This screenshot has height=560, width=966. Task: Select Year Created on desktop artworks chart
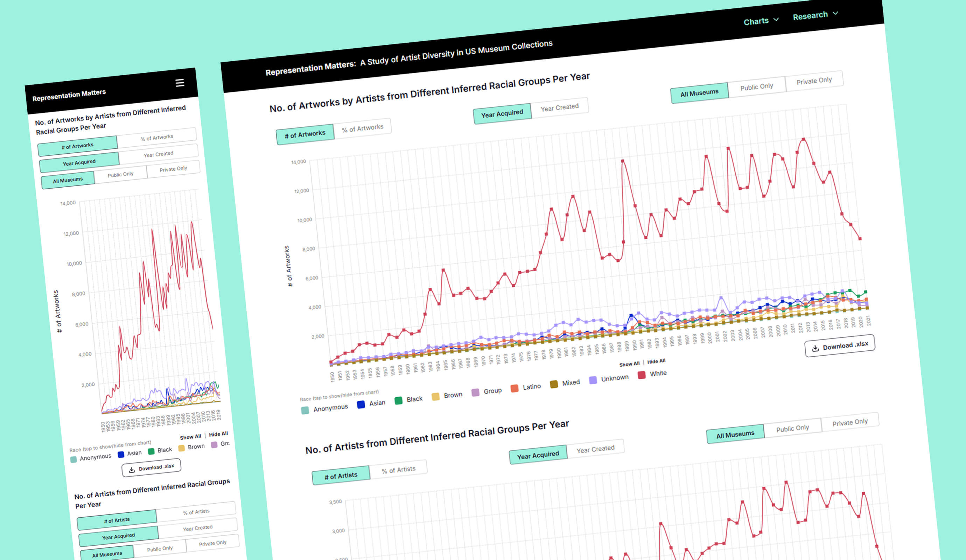pos(560,107)
